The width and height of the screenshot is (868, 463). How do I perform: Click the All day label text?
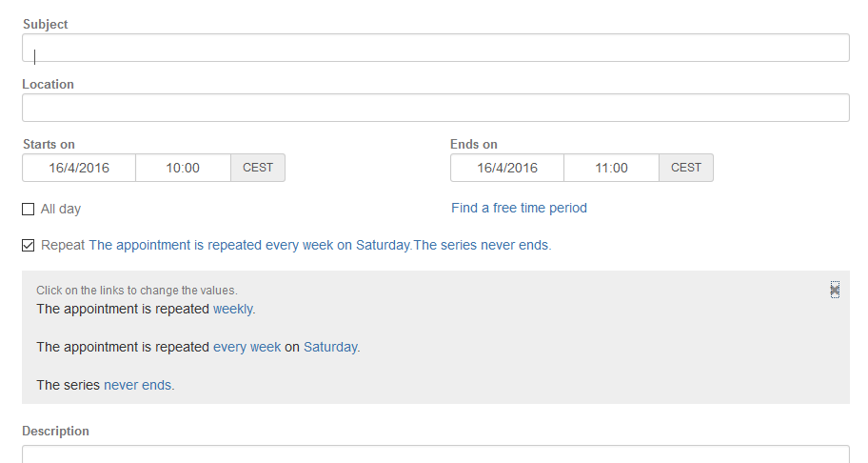point(61,209)
